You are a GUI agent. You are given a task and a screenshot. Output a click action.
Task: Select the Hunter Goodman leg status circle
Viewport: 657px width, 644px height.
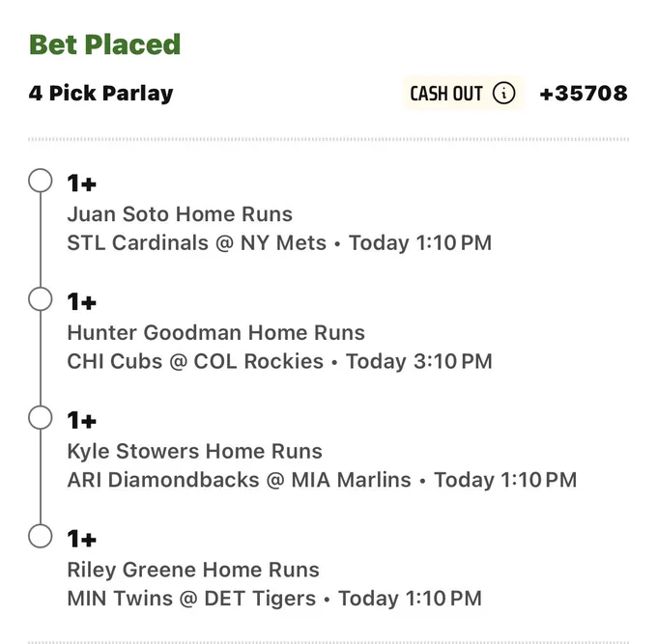(41, 299)
